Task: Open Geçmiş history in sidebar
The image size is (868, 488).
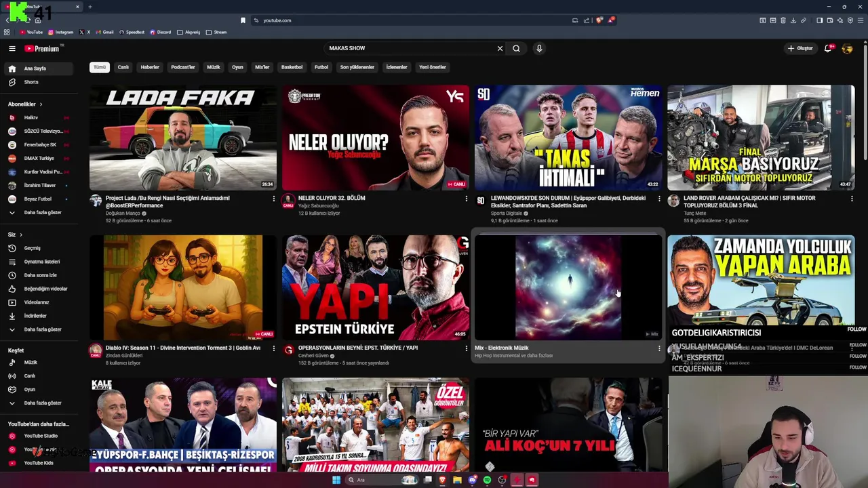Action: (x=40, y=248)
